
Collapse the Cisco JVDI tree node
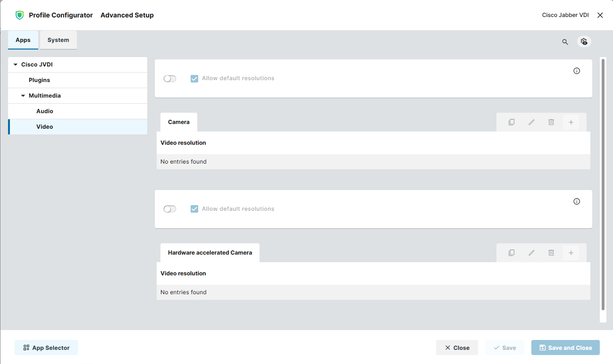(16, 65)
